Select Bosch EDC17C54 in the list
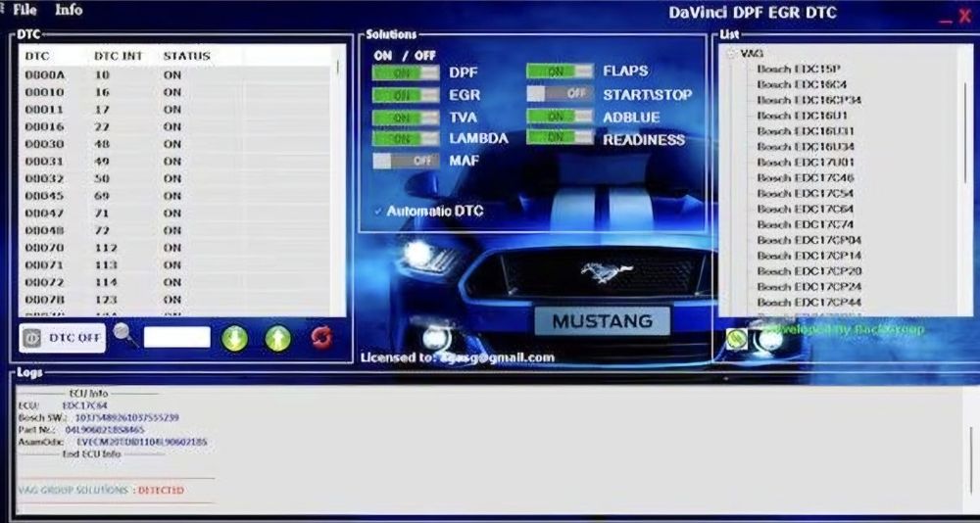Screen dimensions: 980x523 tap(805, 194)
